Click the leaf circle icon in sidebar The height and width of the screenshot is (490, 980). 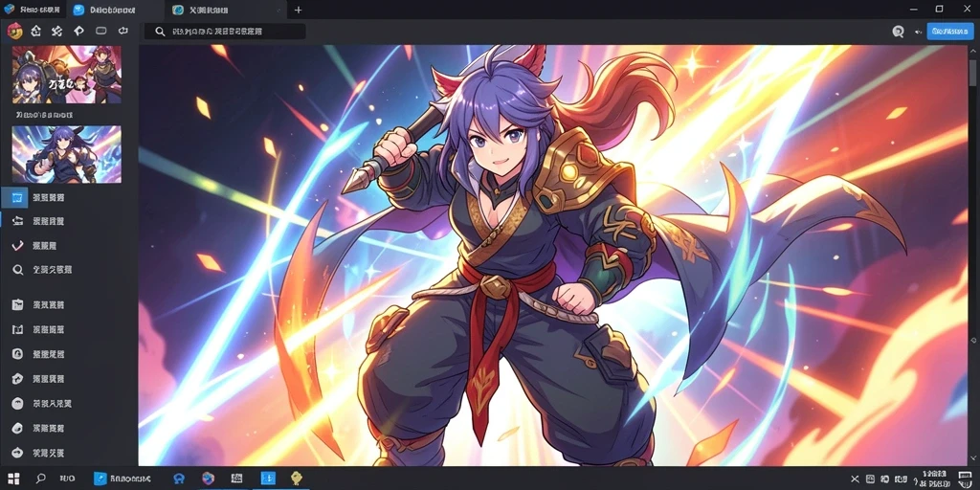(17, 428)
